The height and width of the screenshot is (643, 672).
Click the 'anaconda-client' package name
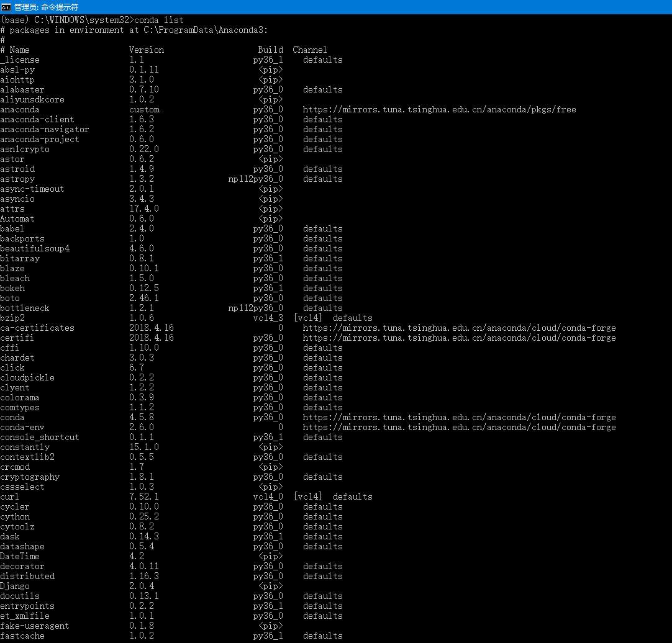click(x=37, y=120)
